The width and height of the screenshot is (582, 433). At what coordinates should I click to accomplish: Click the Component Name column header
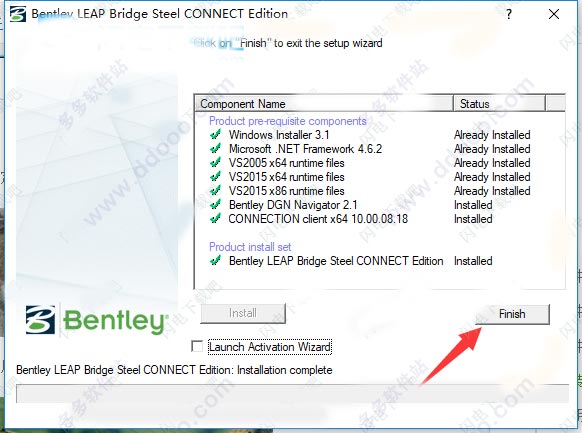pyautogui.click(x=323, y=104)
